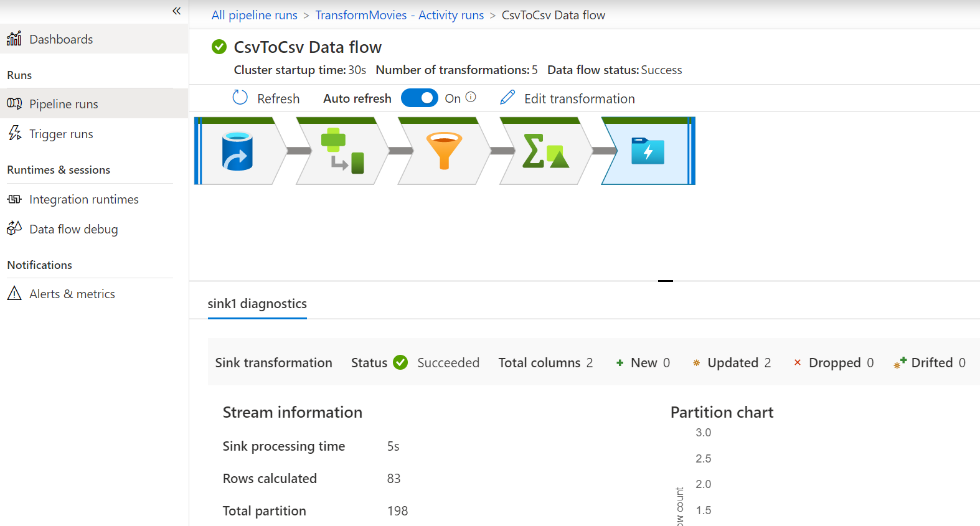The height and width of the screenshot is (526, 980).
Task: Open Dashboards icon in sidebar
Action: pyautogui.click(x=14, y=39)
